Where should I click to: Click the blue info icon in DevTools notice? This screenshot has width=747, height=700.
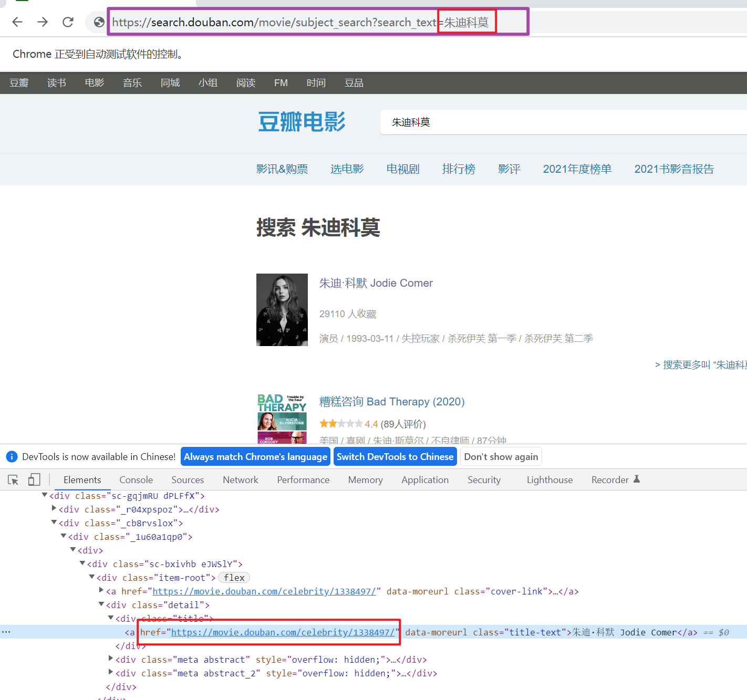[x=12, y=457]
